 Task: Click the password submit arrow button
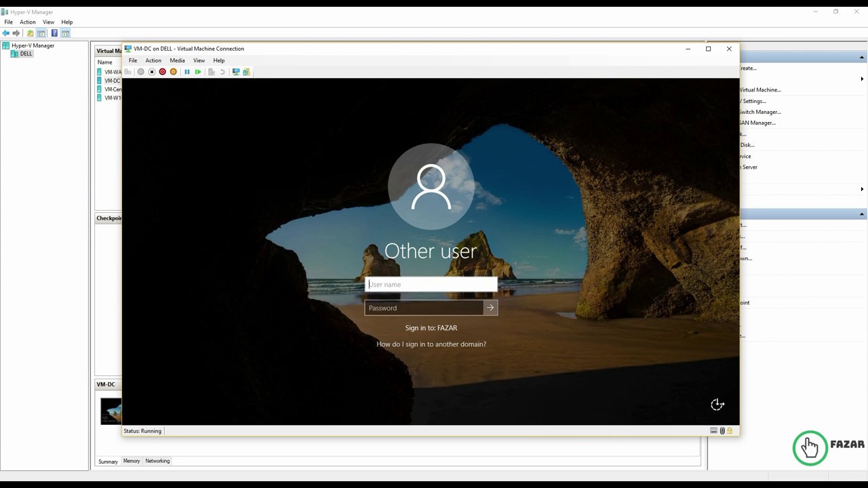(x=490, y=308)
